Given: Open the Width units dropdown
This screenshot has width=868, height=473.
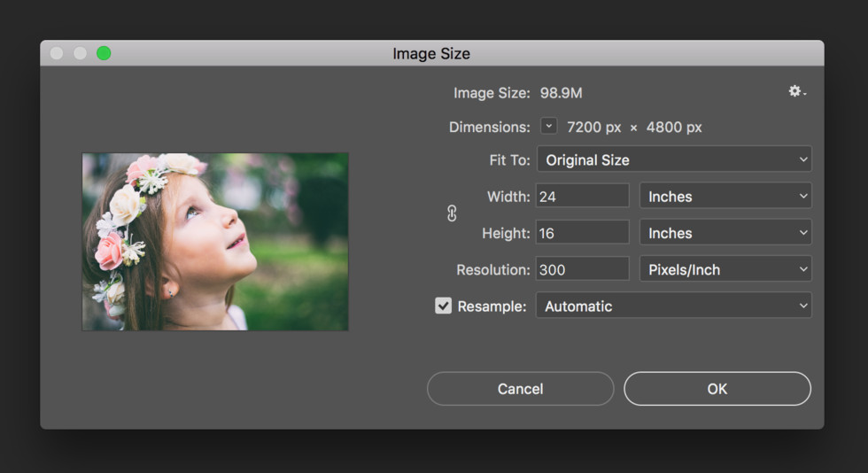Looking at the screenshot, I should (x=725, y=197).
